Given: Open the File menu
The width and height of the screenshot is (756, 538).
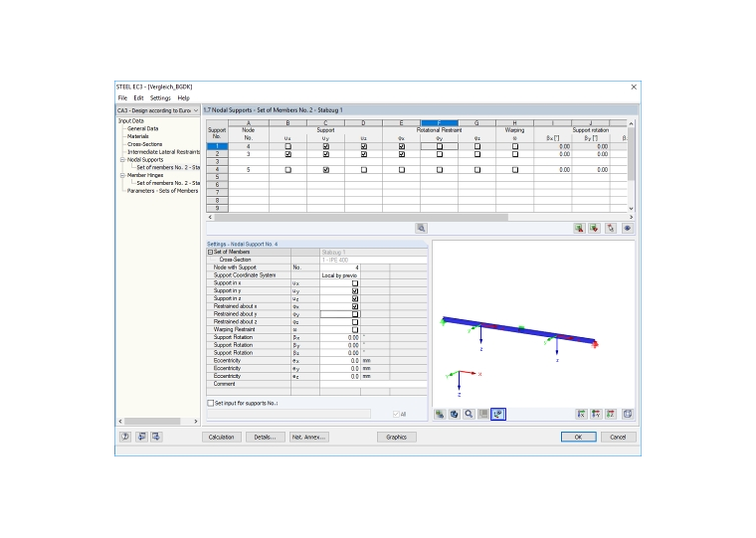Looking at the screenshot, I should pyautogui.click(x=122, y=97).
